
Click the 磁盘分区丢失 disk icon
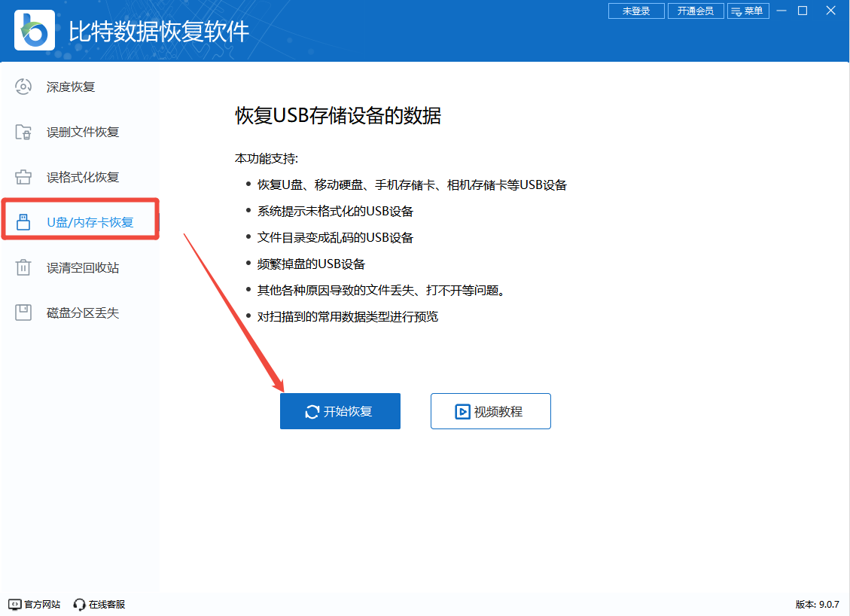(x=23, y=313)
